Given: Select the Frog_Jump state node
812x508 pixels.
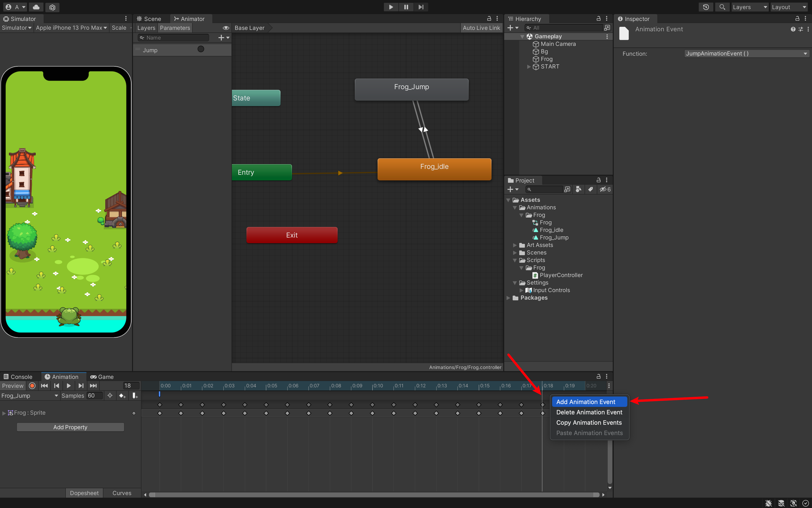Looking at the screenshot, I should click(411, 89).
